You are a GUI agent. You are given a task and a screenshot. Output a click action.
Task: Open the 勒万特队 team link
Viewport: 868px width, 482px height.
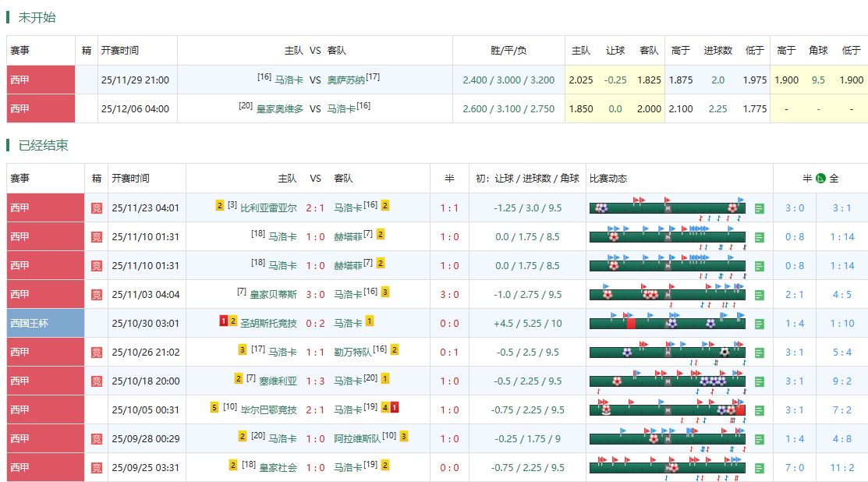click(351, 352)
